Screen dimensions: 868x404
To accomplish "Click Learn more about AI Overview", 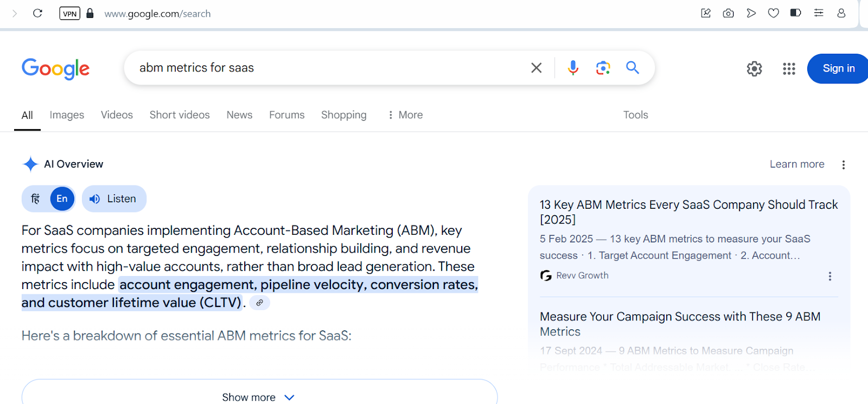I will [x=797, y=164].
